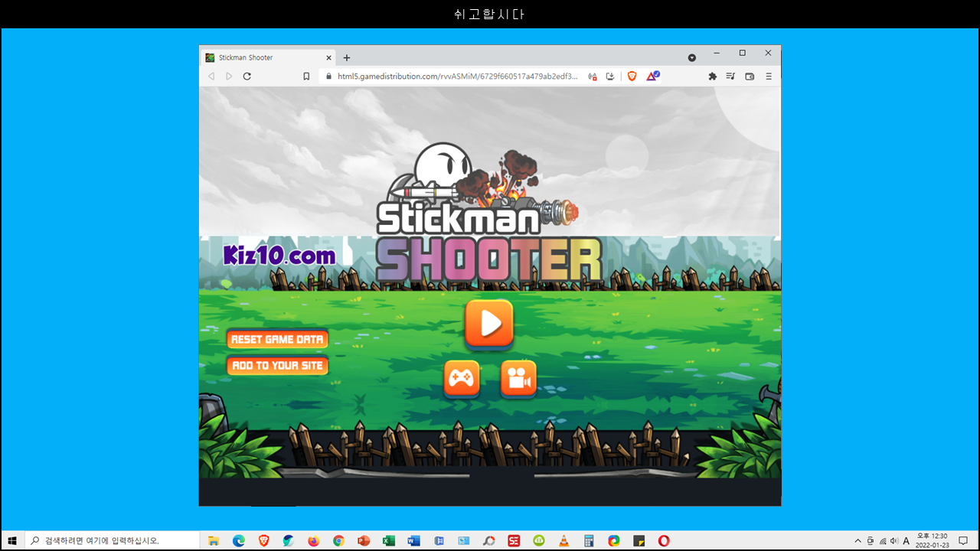Click the install app icon in address bar
Image resolution: width=980 pixels, height=551 pixels.
click(610, 77)
